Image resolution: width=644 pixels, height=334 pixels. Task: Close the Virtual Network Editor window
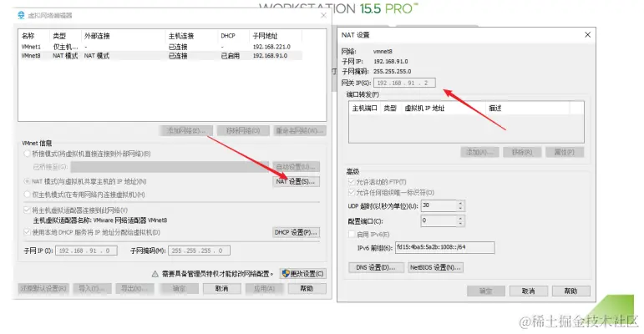[x=323, y=15]
